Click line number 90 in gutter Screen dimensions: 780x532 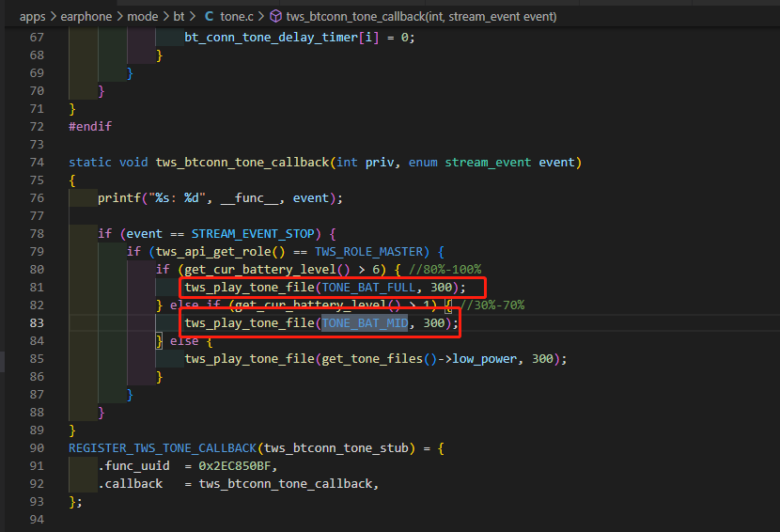[37, 448]
